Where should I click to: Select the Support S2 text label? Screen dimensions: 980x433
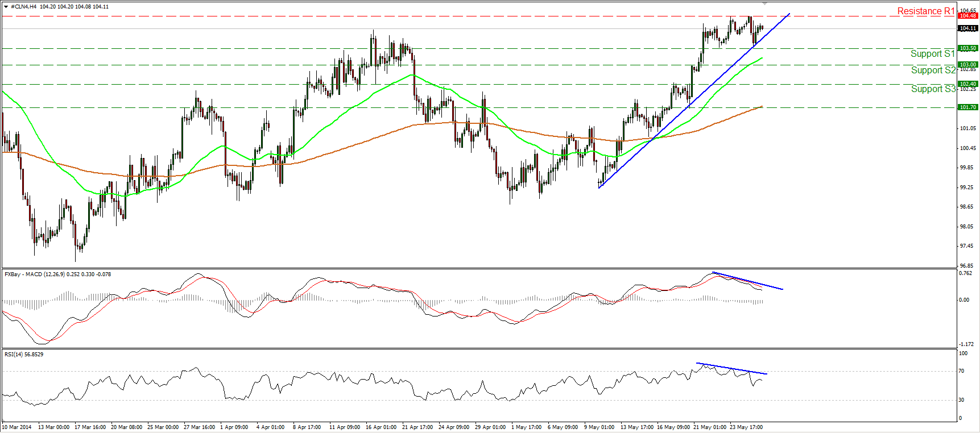point(933,70)
